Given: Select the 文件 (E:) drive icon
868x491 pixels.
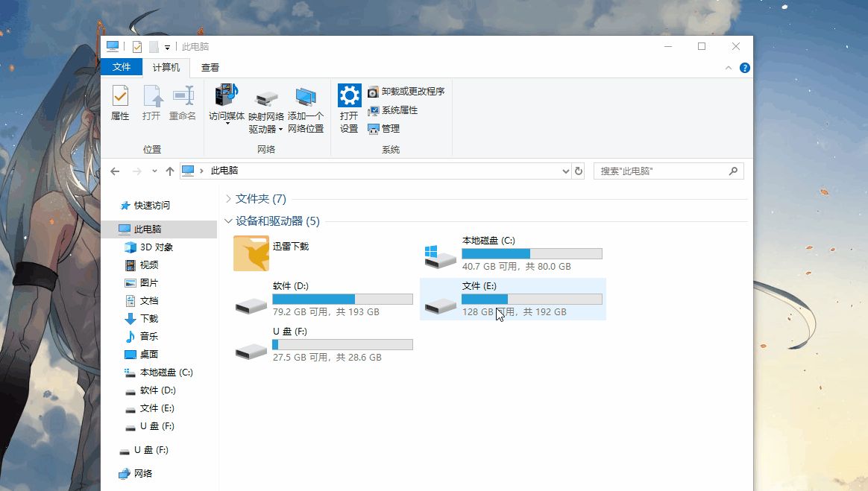Looking at the screenshot, I should [441, 305].
